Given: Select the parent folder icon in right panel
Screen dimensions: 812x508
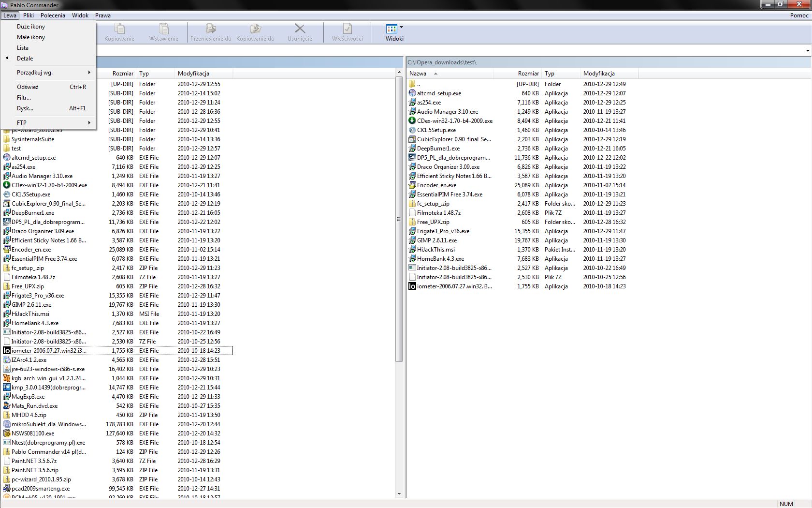Looking at the screenshot, I should 412,84.
